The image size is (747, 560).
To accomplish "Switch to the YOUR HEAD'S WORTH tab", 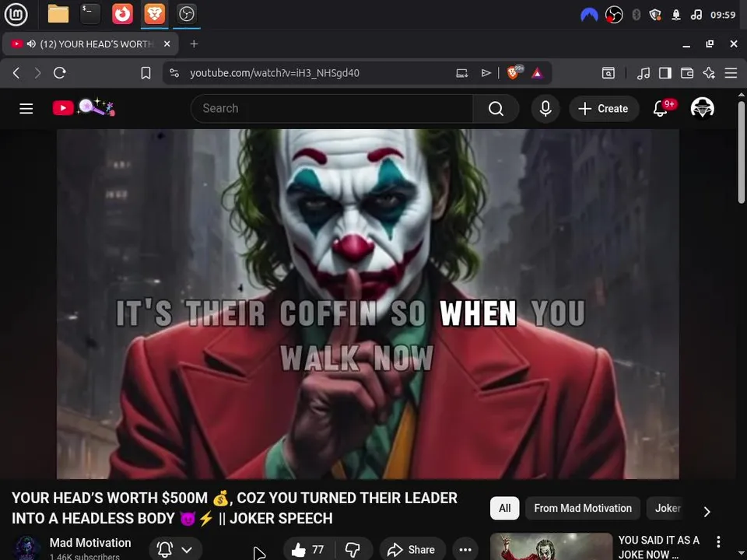I will pyautogui.click(x=90, y=44).
